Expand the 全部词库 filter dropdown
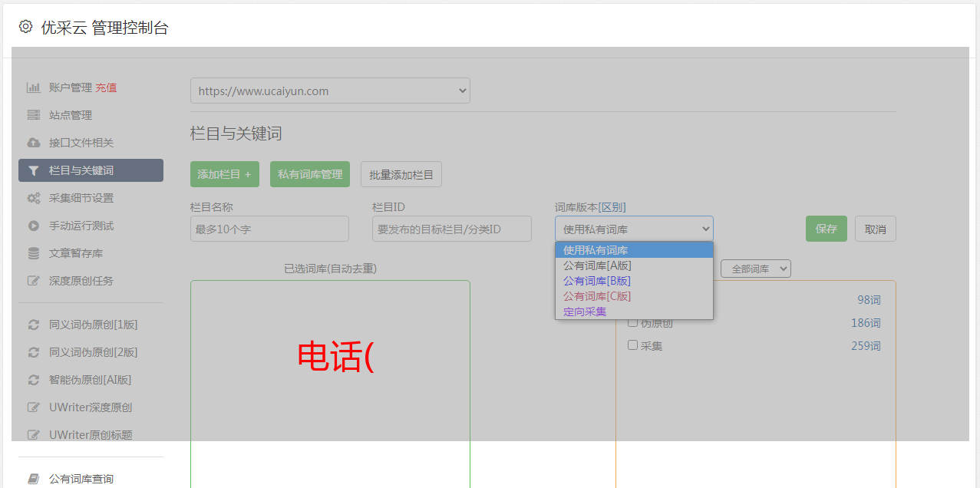 755,269
